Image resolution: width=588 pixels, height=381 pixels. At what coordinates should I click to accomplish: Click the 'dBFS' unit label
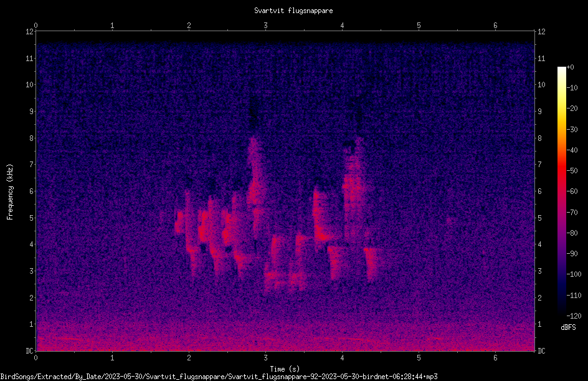pyautogui.click(x=568, y=327)
